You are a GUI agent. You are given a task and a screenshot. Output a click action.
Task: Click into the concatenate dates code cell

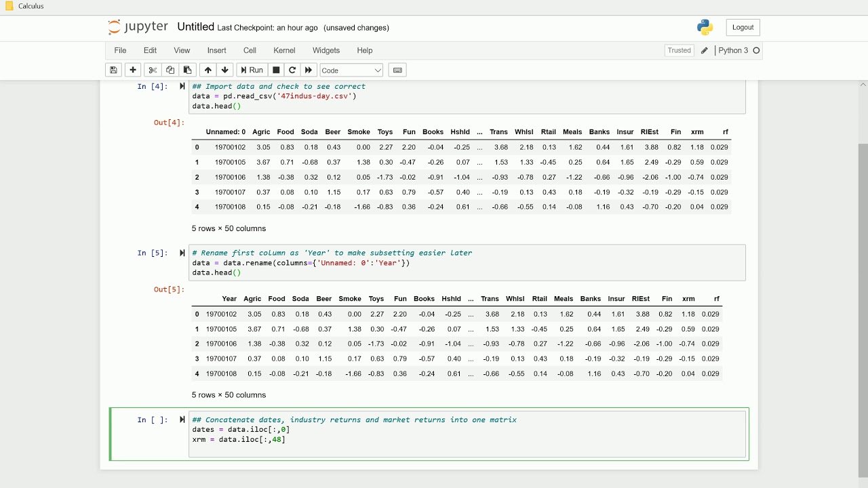coord(467,434)
